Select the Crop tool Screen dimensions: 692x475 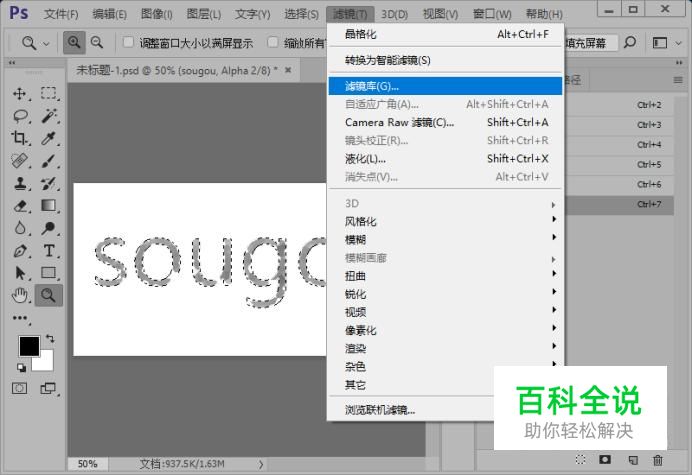click(19, 138)
